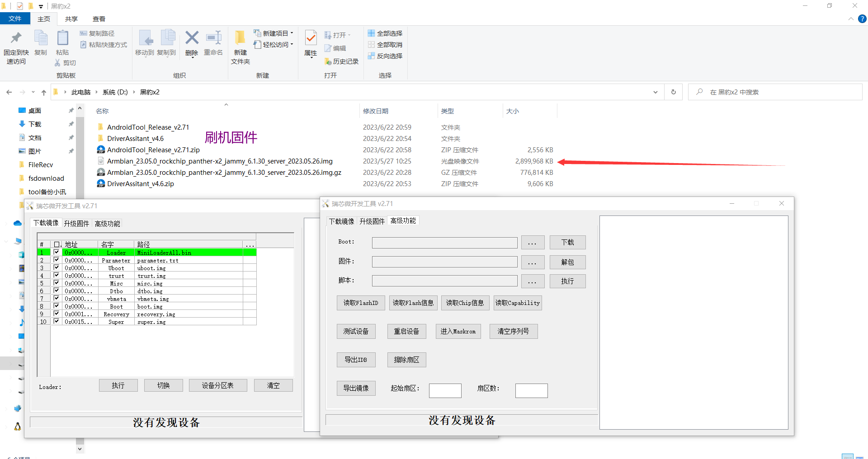Open the recent locations dropdown arrow

coord(33,92)
